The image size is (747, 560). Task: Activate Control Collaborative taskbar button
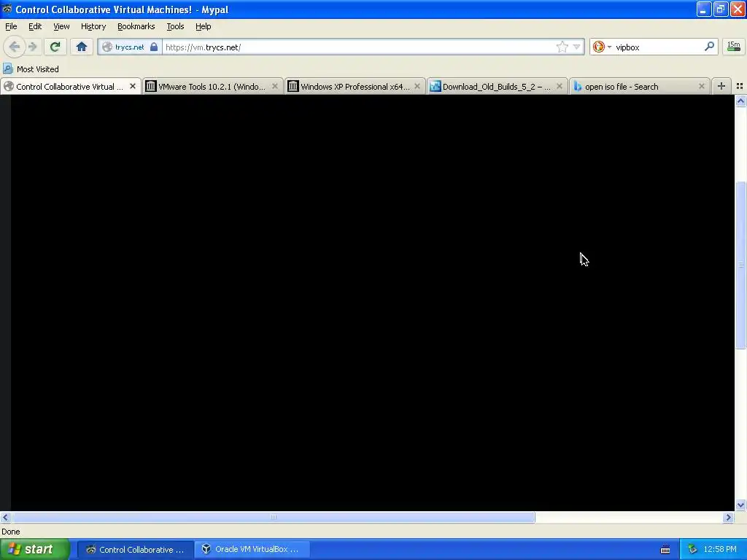pos(135,550)
